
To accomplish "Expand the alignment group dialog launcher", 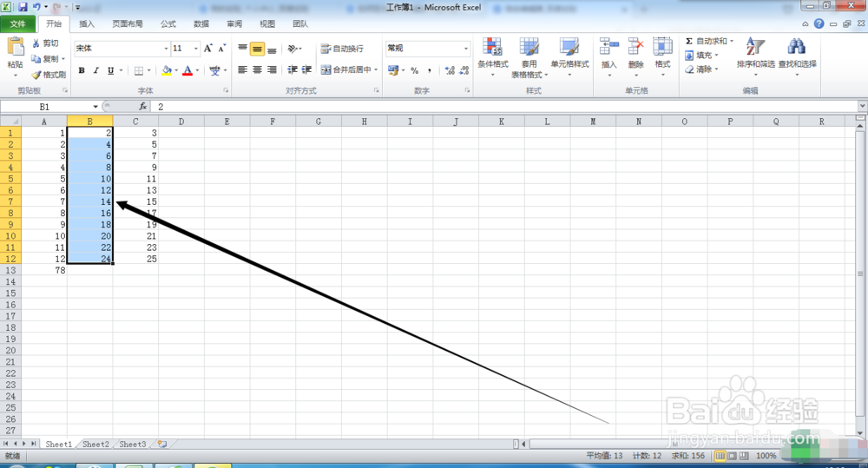I will tap(377, 90).
